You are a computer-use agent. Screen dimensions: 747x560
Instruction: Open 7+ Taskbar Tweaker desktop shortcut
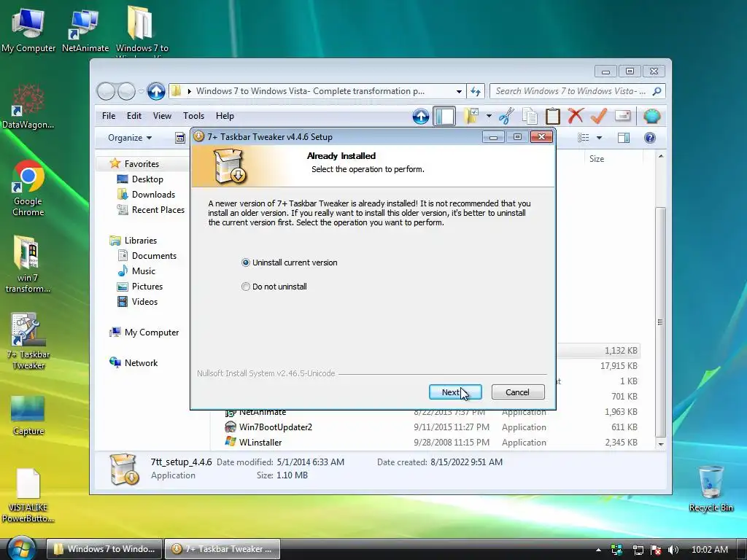click(28, 341)
